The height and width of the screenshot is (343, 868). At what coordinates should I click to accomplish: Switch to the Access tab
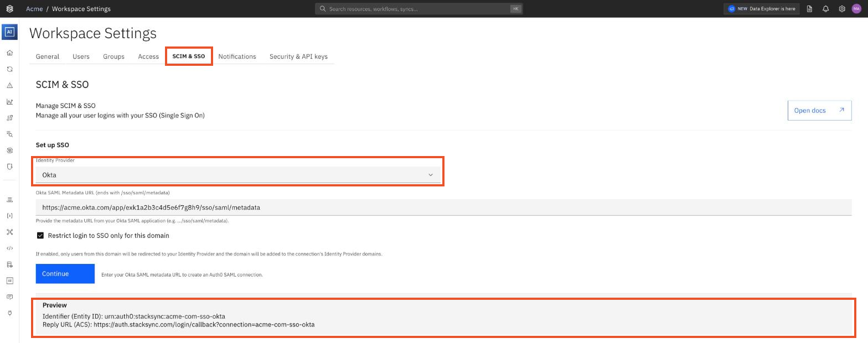point(148,56)
